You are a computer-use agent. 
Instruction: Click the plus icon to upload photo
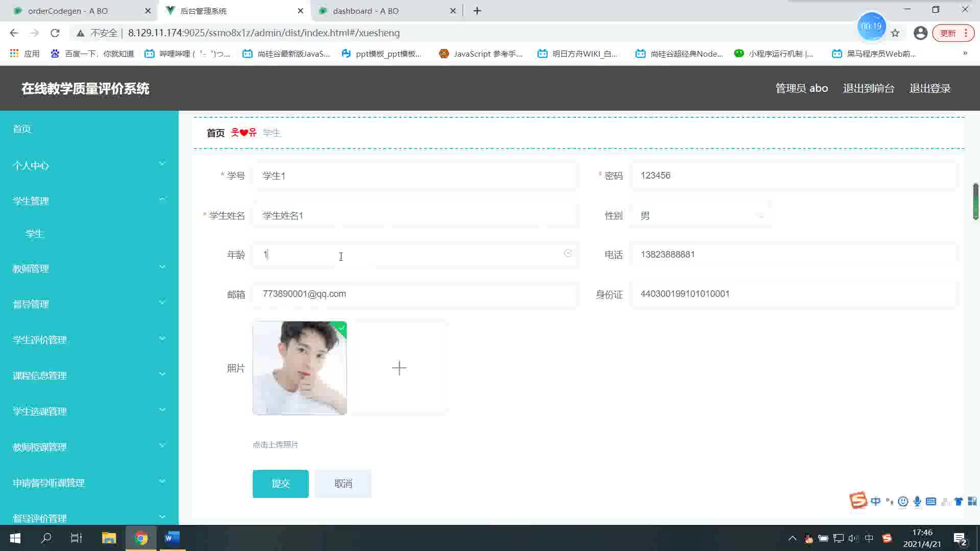click(399, 368)
